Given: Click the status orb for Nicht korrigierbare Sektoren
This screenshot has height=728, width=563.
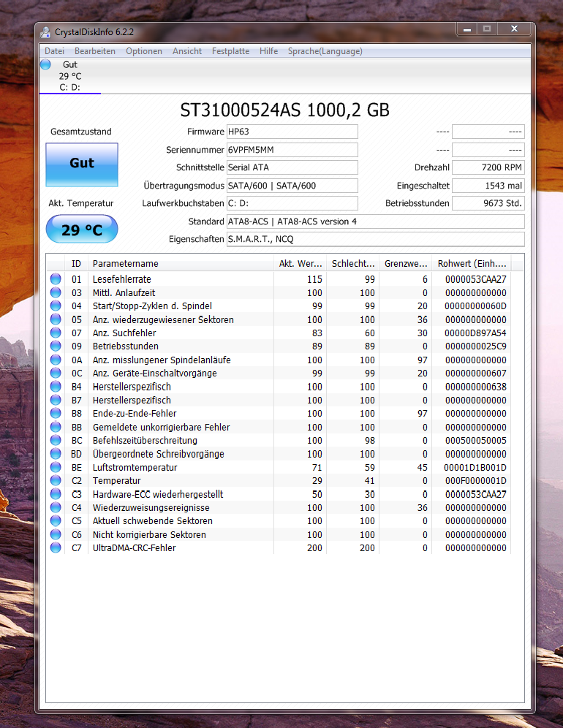Looking at the screenshot, I should (56, 534).
